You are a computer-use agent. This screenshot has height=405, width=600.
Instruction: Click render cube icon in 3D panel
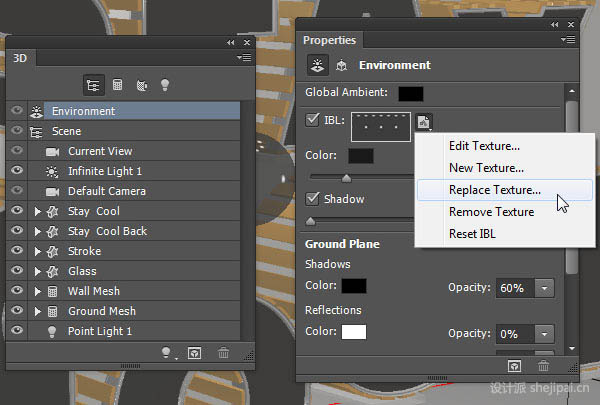click(194, 353)
